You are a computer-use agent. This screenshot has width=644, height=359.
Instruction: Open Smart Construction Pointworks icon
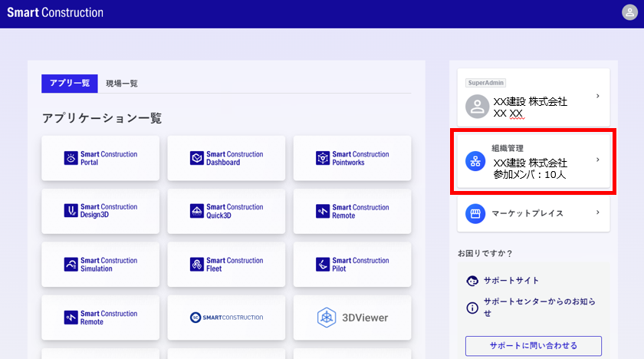click(323, 158)
